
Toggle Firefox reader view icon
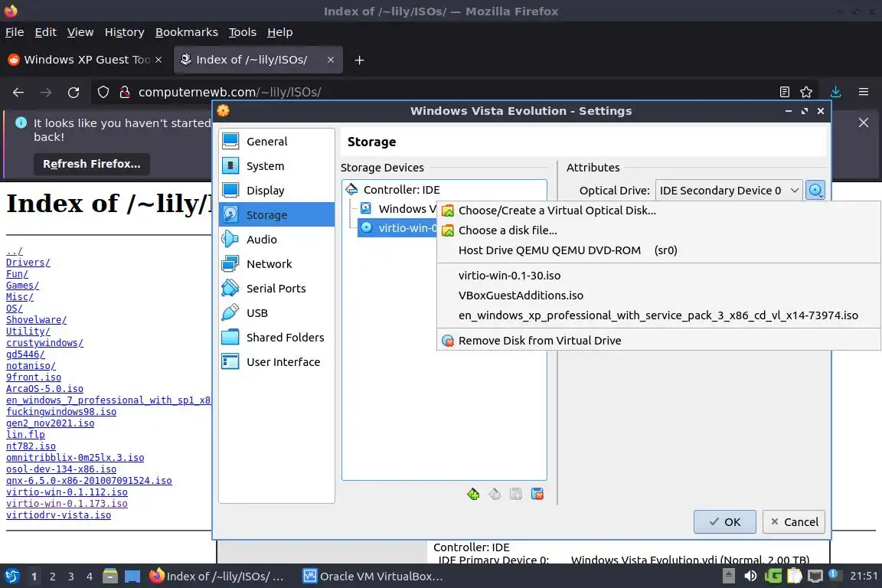tap(785, 92)
